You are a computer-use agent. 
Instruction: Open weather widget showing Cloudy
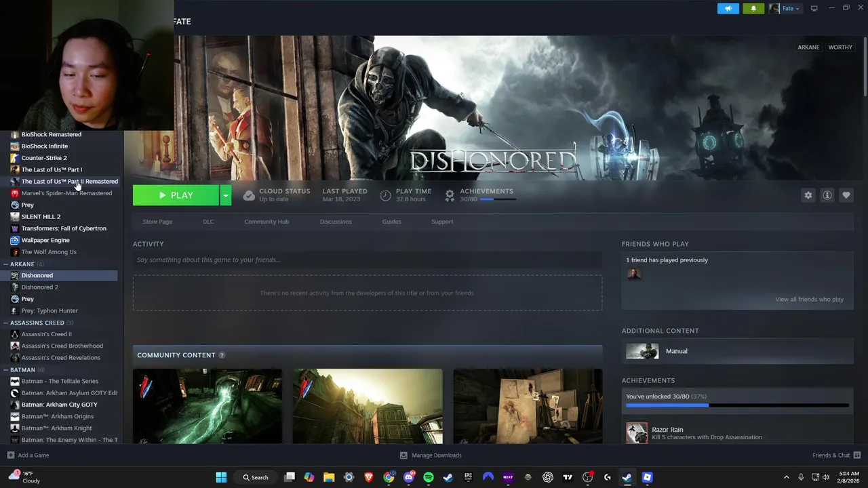click(25, 477)
